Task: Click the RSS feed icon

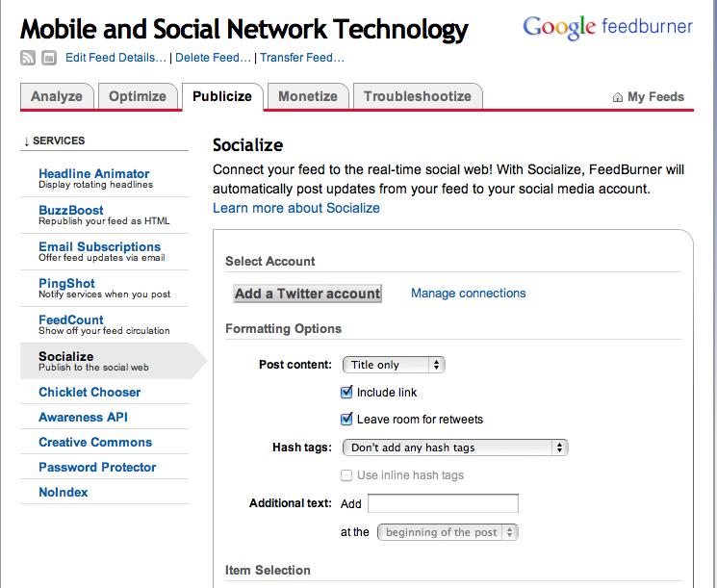Action: pos(28,58)
